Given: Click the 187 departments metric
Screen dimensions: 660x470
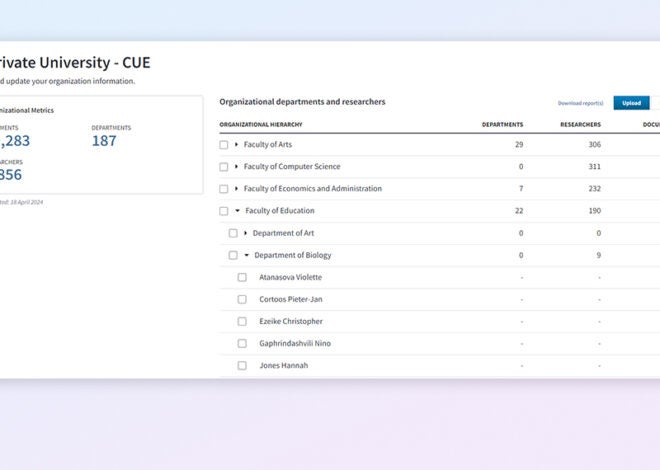Looking at the screenshot, I should [x=104, y=141].
